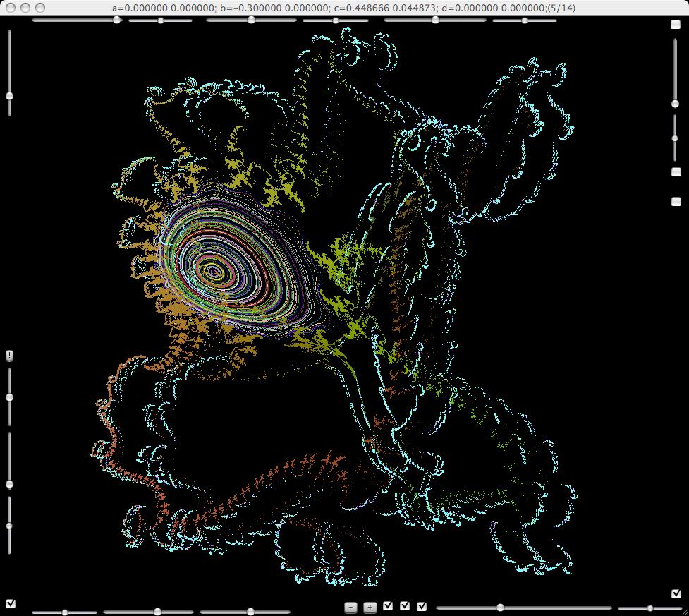This screenshot has width=689, height=616.
Task: Click the short slider at the bottom-right corner
Action: click(650, 608)
